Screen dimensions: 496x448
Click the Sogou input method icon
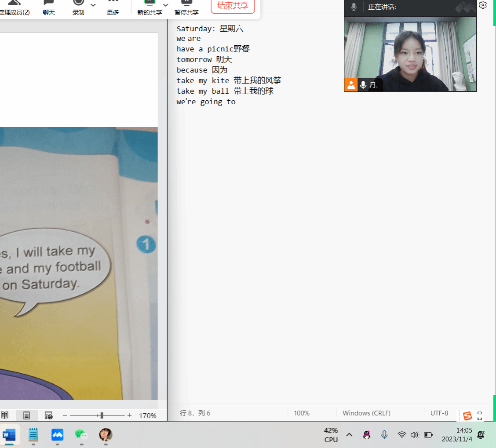click(x=467, y=415)
